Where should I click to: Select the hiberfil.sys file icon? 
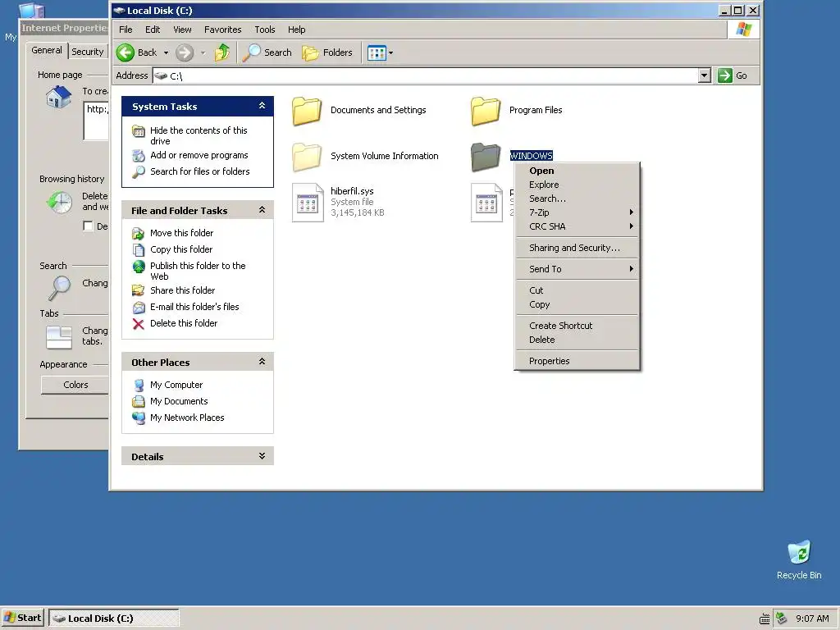coord(308,203)
